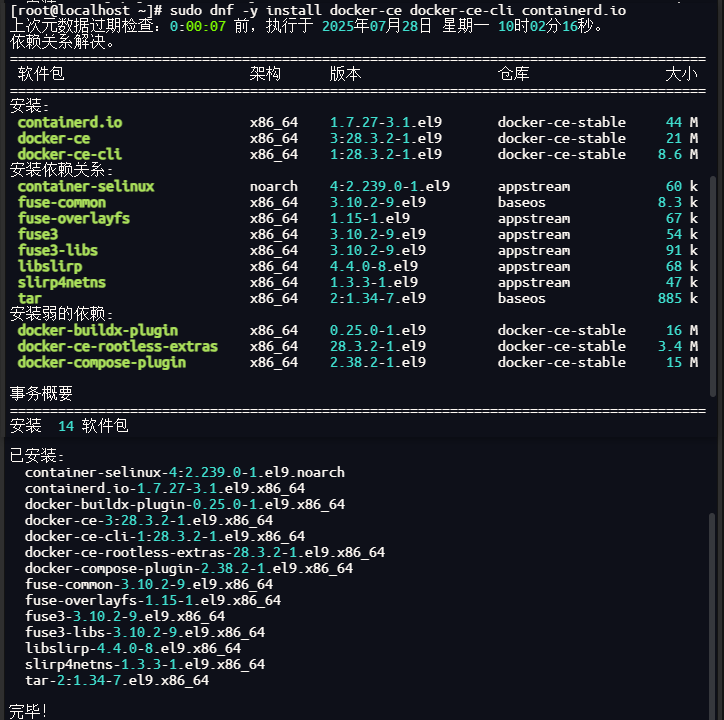Click the scrollbar beside the installed list
Viewport: 724px width, 720px height.
coord(712,616)
